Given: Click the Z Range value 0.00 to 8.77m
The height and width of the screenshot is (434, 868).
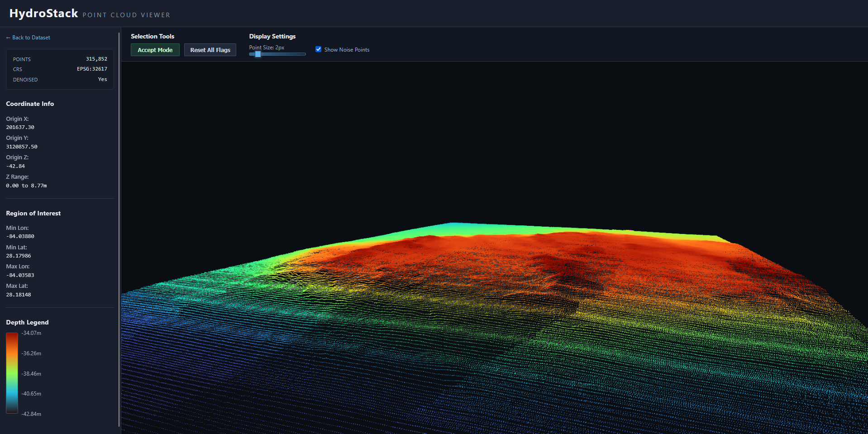Looking at the screenshot, I should [x=26, y=185].
